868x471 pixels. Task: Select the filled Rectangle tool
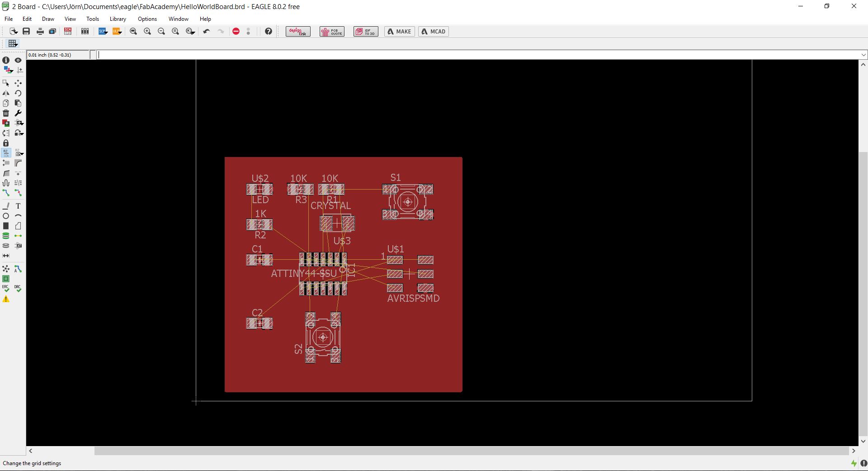(x=6, y=226)
